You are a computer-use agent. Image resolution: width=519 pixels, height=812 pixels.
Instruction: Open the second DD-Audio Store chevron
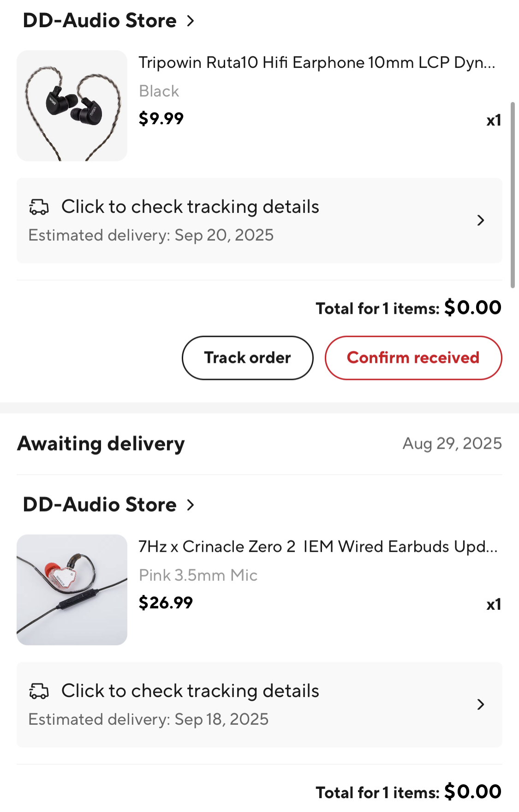click(x=191, y=505)
